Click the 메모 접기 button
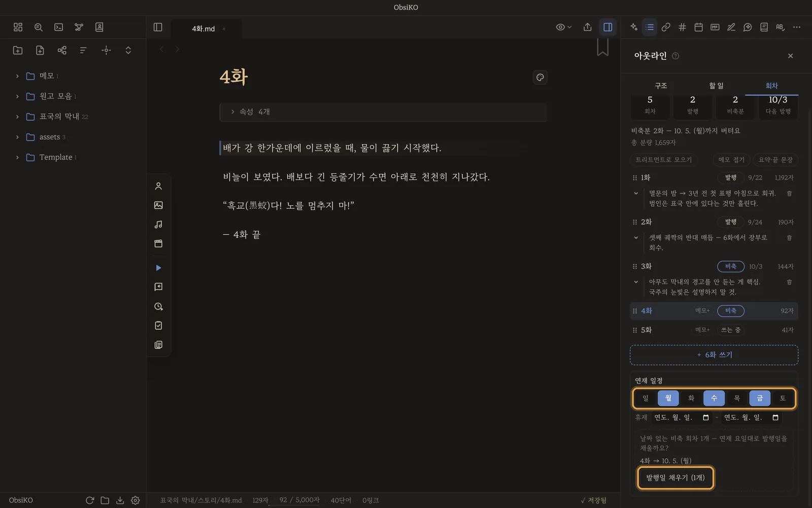 (731, 160)
